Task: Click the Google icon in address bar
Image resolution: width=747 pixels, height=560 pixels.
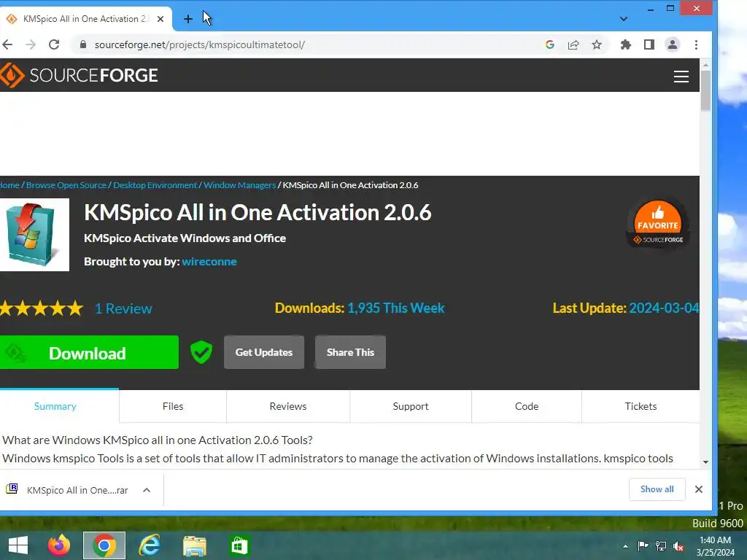Action: coord(550,44)
